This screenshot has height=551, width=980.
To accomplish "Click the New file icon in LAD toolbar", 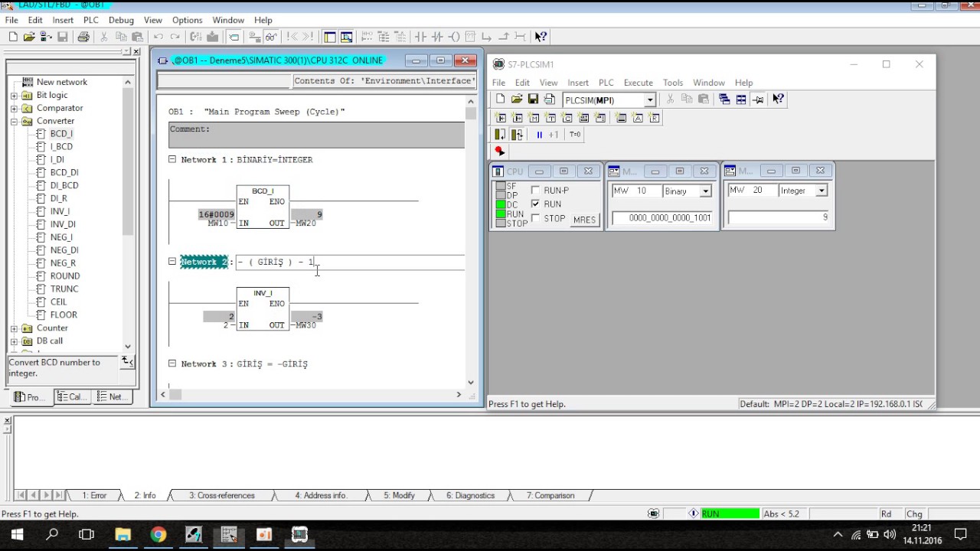I will pos(13,37).
